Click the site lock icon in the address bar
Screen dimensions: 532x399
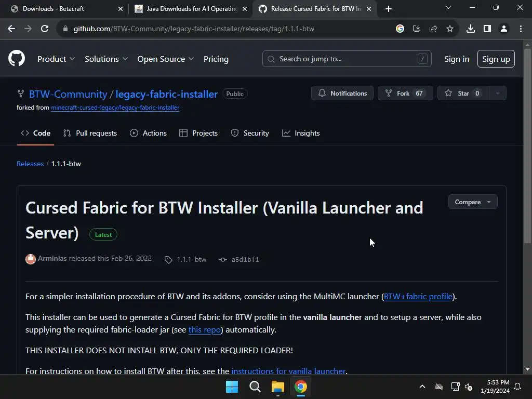65,29
